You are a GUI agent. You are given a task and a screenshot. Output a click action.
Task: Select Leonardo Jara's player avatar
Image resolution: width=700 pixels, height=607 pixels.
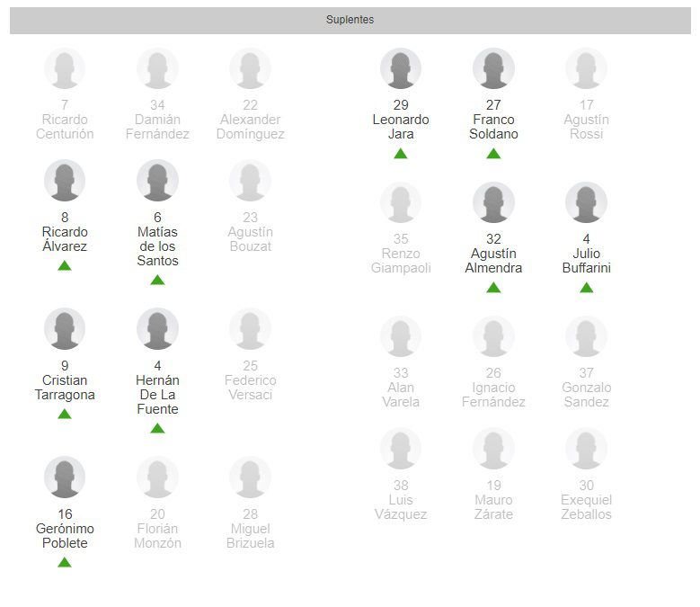(x=401, y=69)
